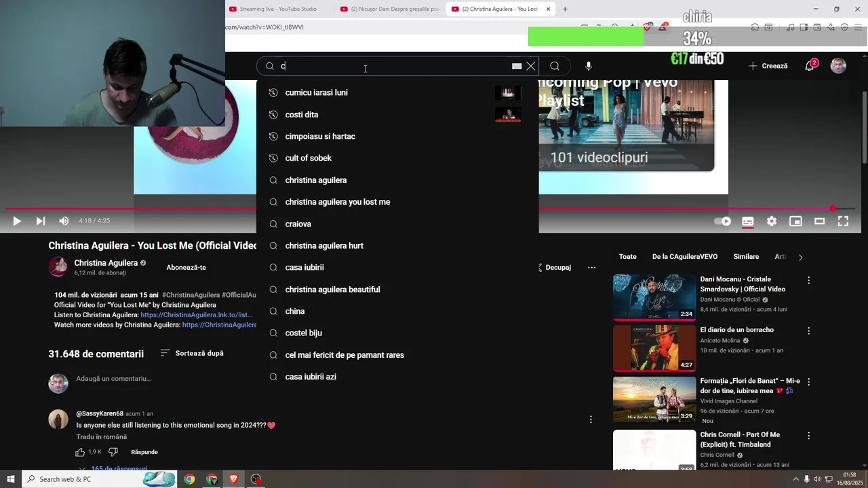The width and height of the screenshot is (868, 488).
Task: Open video player settings gear
Action: [772, 221]
